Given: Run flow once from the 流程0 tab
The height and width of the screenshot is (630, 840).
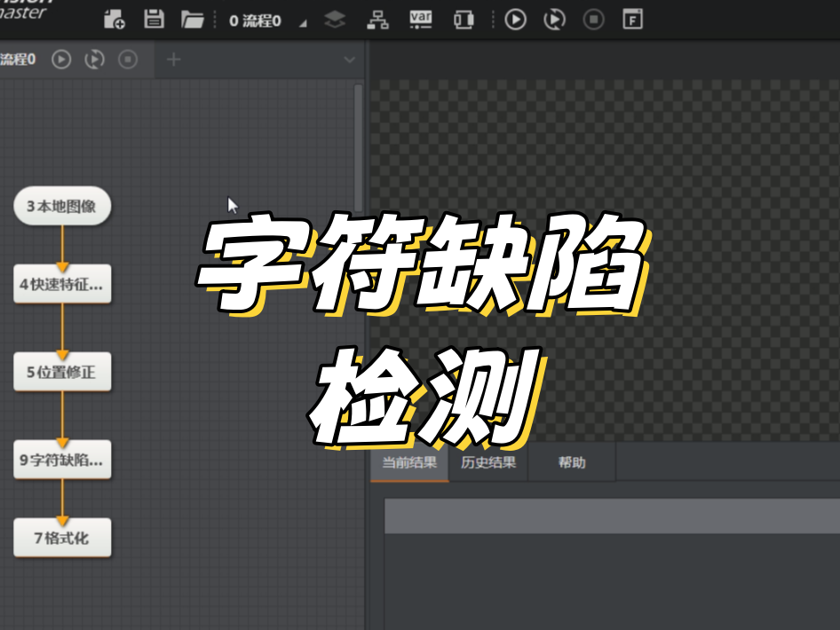Looking at the screenshot, I should pyautogui.click(x=60, y=59).
